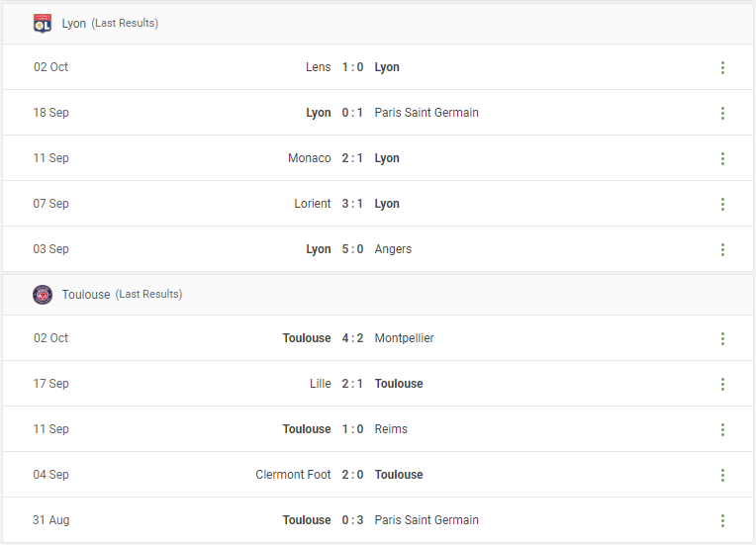
Task: Click the 02 Oct date in Lyon results
Action: (x=50, y=67)
